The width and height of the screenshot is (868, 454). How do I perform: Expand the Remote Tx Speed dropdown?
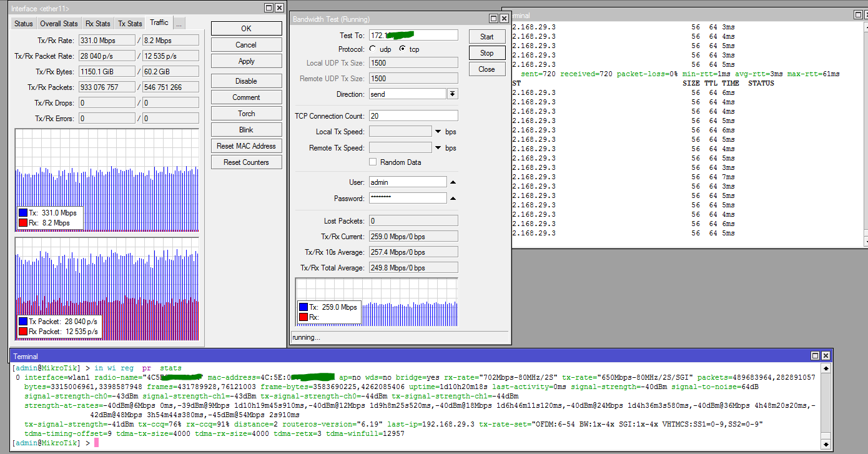(437, 148)
